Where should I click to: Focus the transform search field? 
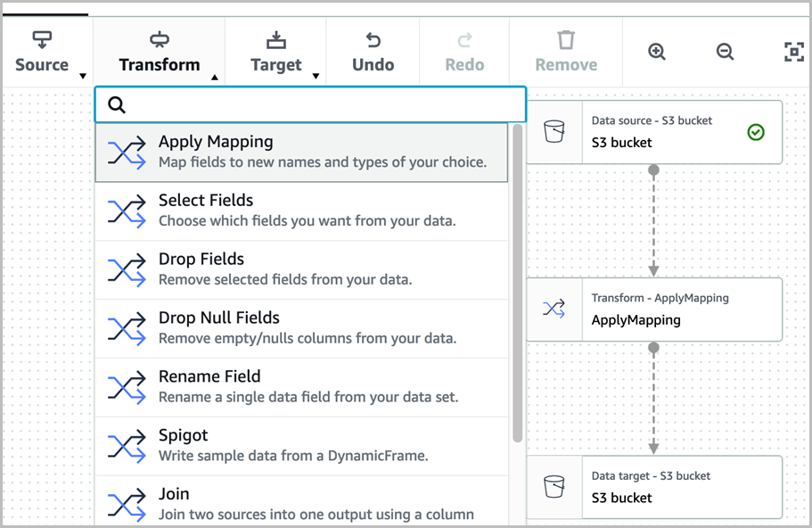311,104
